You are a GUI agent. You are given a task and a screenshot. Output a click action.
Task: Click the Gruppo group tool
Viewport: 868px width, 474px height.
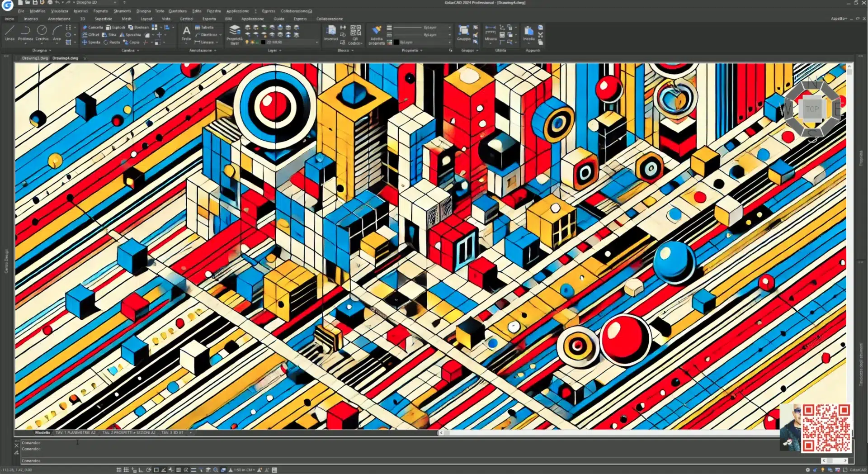463,33
